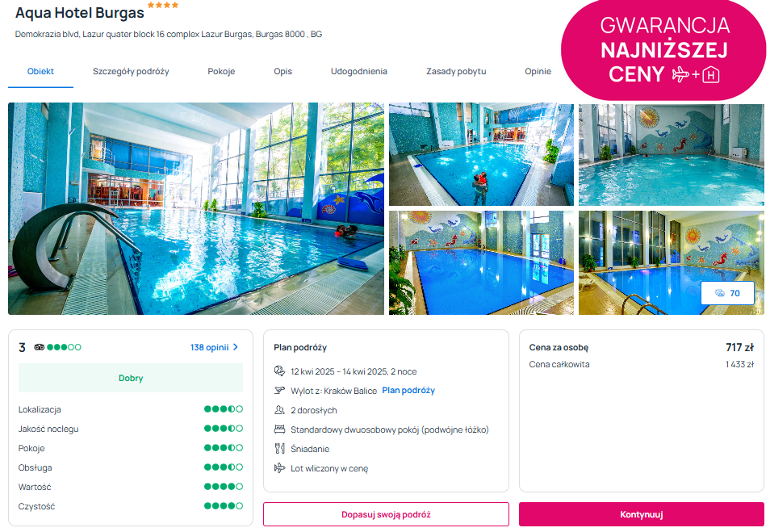Click the Dopasuj swoją podróż button

[x=386, y=514]
